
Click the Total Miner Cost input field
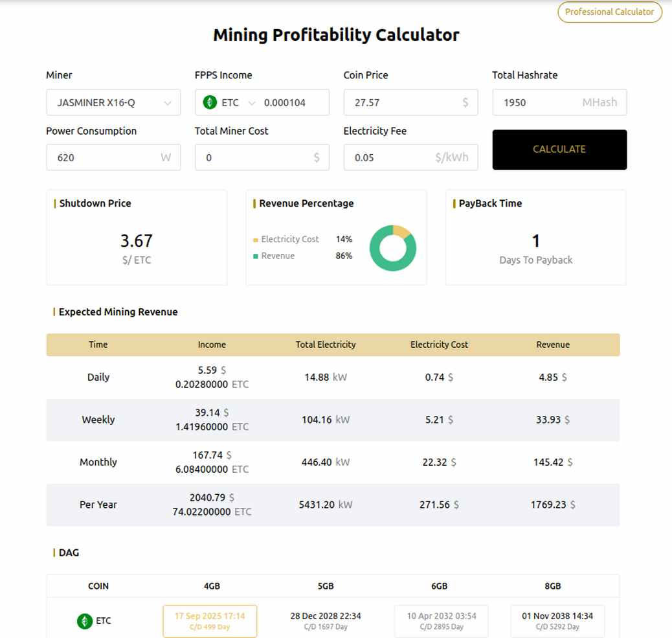tap(262, 157)
